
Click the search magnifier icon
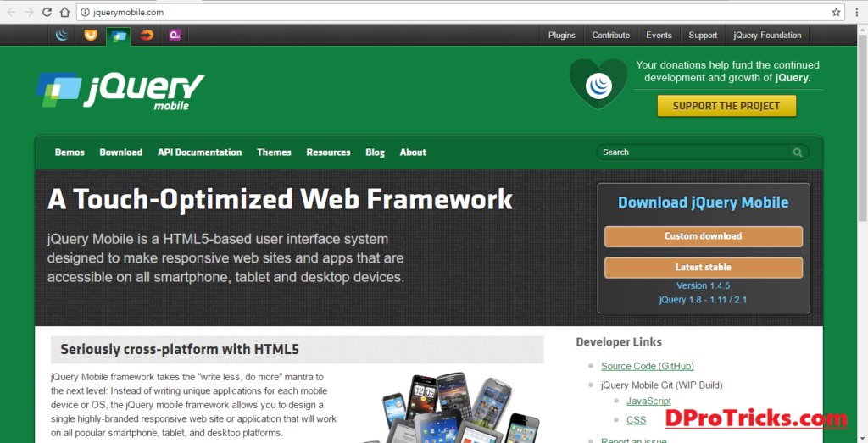[x=798, y=152]
